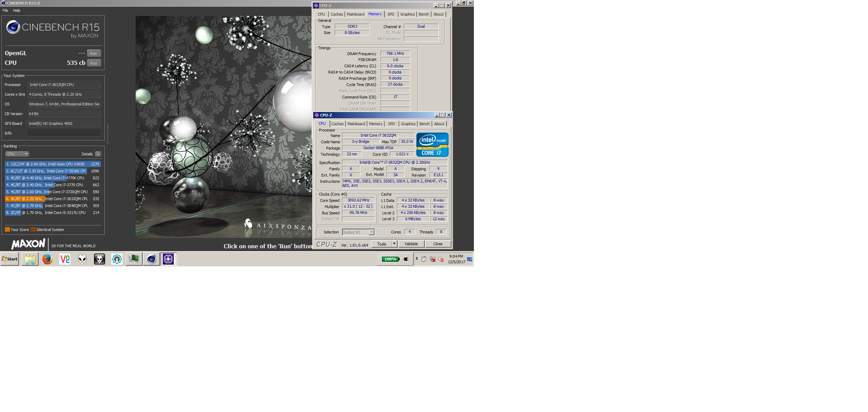Click the empty Info field
This screenshot has height=412, width=868.
64,133
